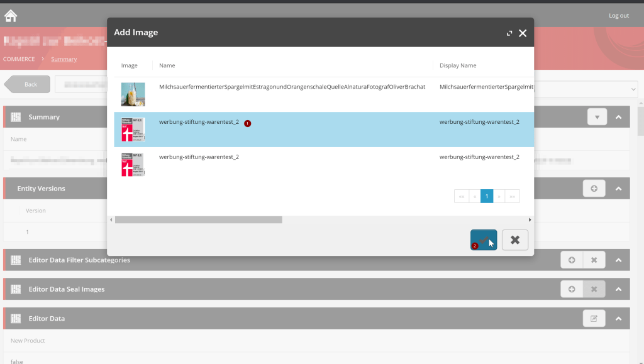Click the Log out link

click(x=619, y=16)
